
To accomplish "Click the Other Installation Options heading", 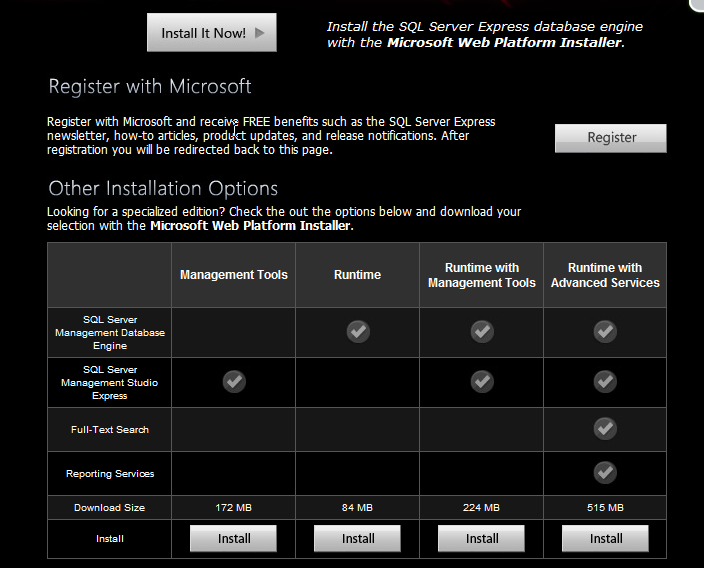I will (x=163, y=188).
